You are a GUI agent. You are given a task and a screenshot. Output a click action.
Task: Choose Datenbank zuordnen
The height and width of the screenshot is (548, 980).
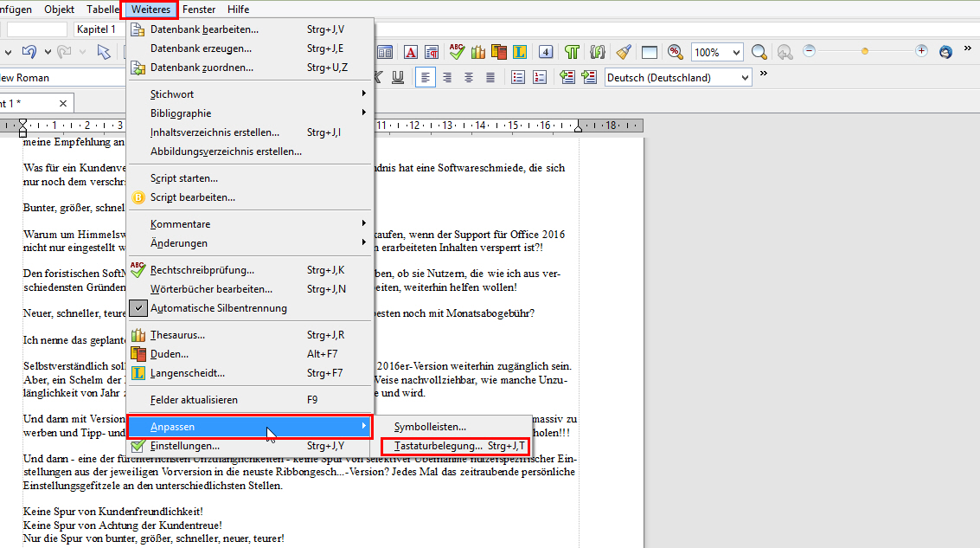[x=250, y=68]
